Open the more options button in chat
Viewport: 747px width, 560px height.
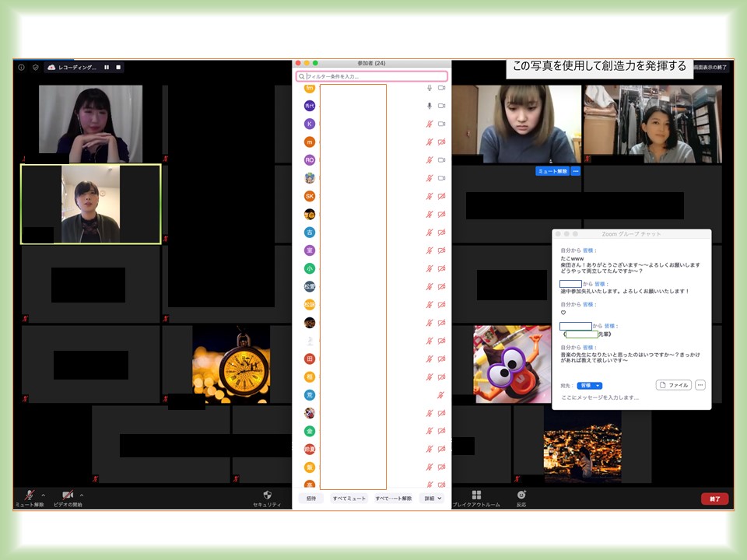point(700,385)
